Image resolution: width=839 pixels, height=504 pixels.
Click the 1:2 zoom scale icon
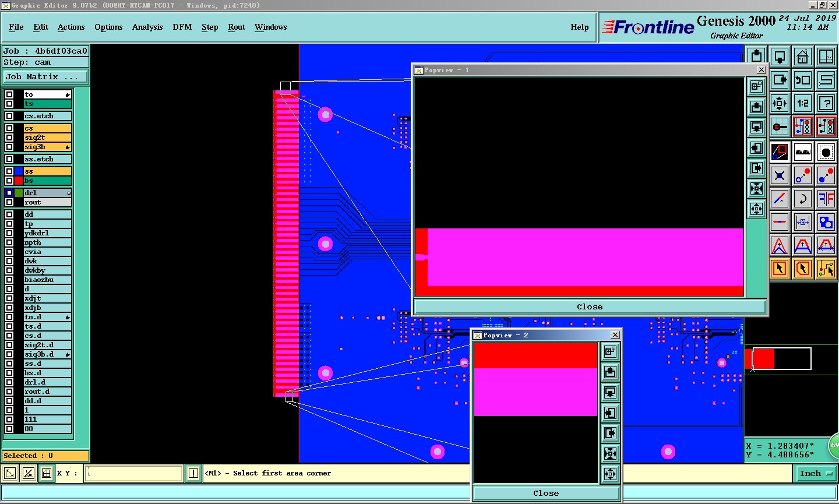(x=802, y=103)
